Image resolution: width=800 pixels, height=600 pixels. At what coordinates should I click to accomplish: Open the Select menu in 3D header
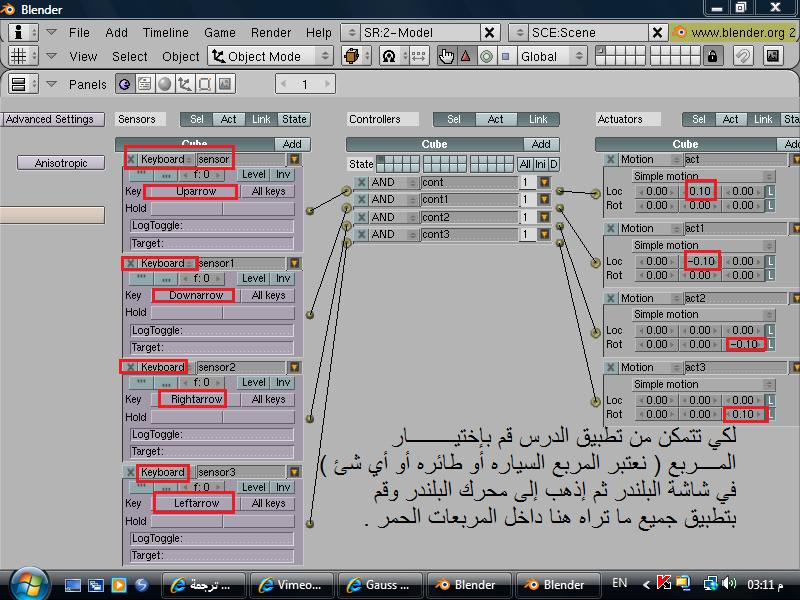click(x=130, y=56)
